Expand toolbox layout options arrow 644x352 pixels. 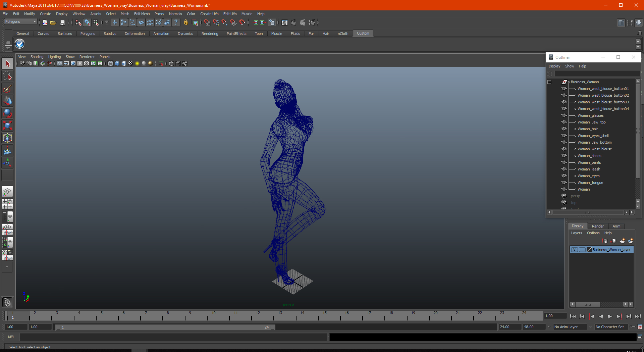coord(7,267)
